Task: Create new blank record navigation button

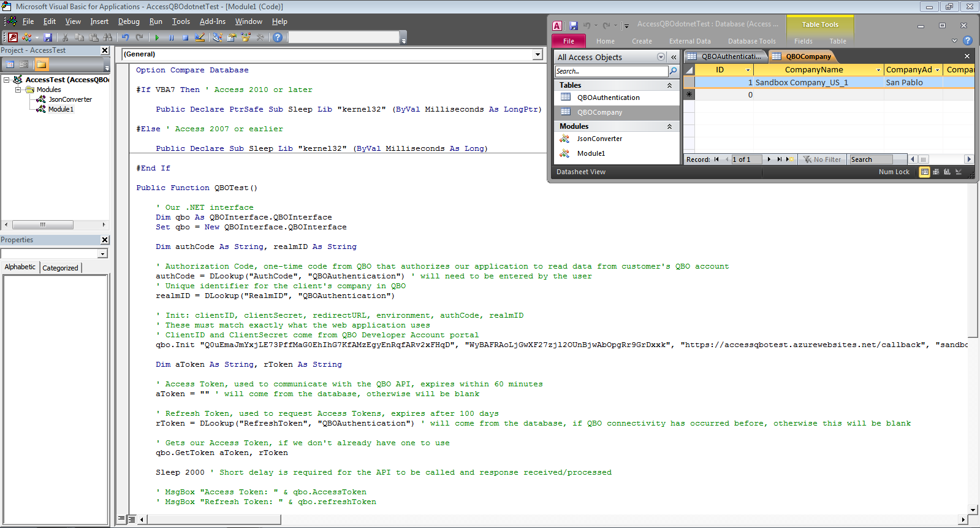Action: coord(790,159)
